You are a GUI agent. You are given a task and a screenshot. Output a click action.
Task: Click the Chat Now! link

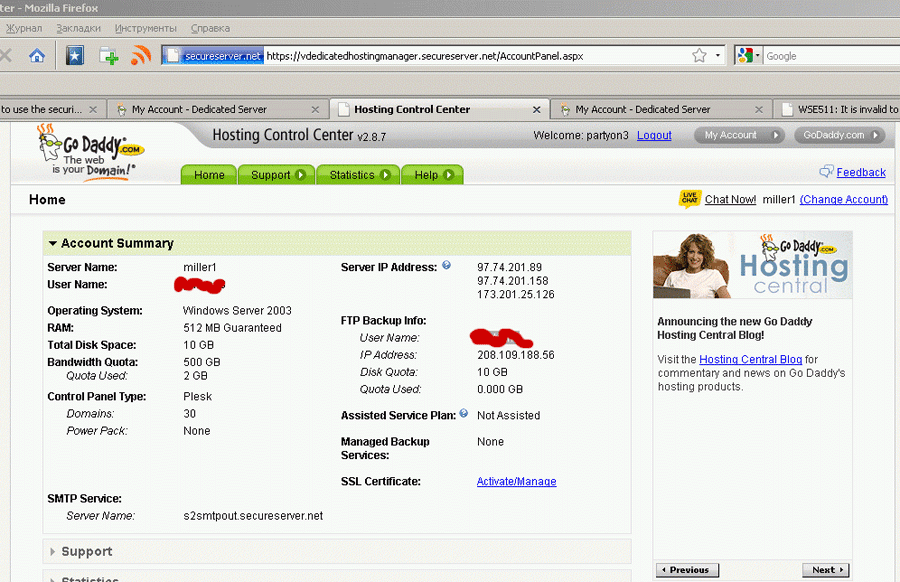730,199
